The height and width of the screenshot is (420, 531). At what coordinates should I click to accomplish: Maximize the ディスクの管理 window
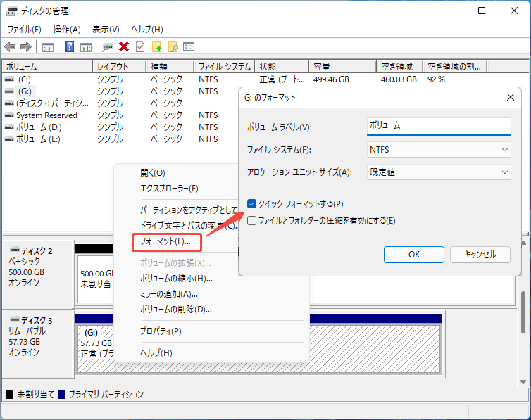[x=482, y=11]
